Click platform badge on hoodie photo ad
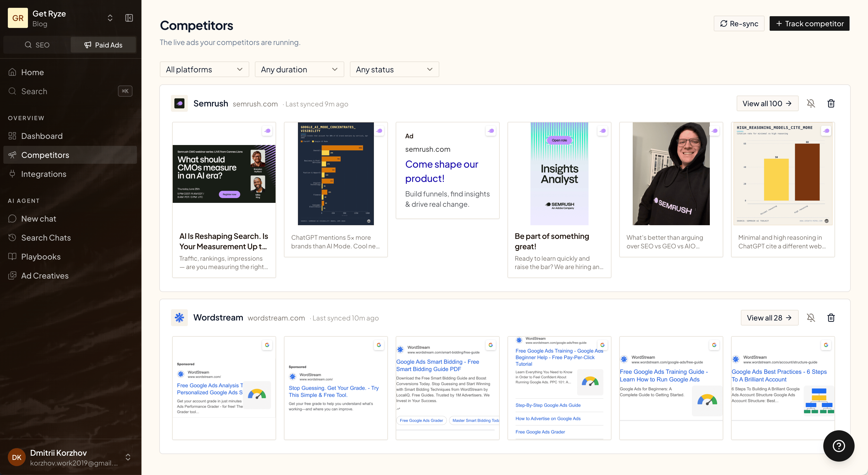 [x=714, y=131]
